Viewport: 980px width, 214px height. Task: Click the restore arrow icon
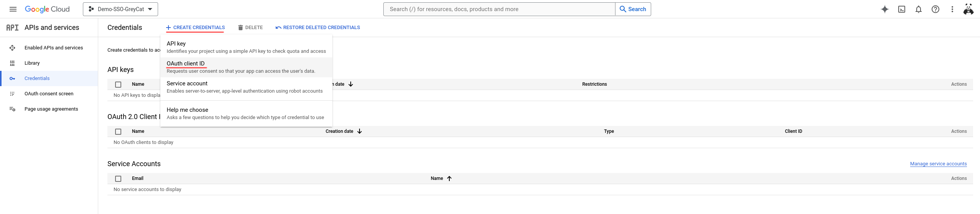pos(279,28)
